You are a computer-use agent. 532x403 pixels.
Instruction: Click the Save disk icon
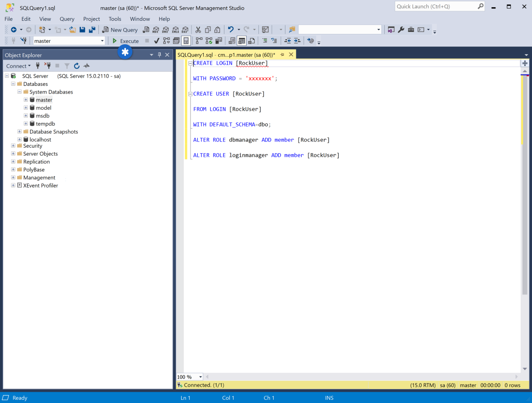[x=82, y=30]
